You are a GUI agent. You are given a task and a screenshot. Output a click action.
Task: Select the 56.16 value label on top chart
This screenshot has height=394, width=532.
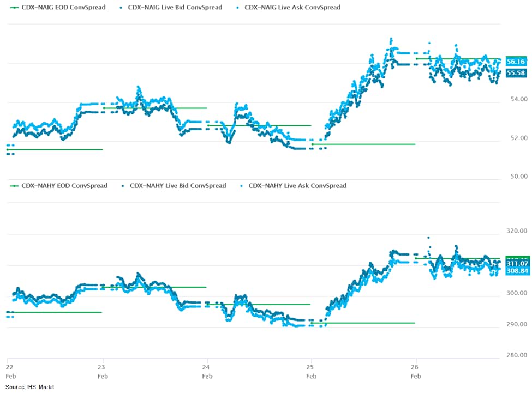click(516, 62)
